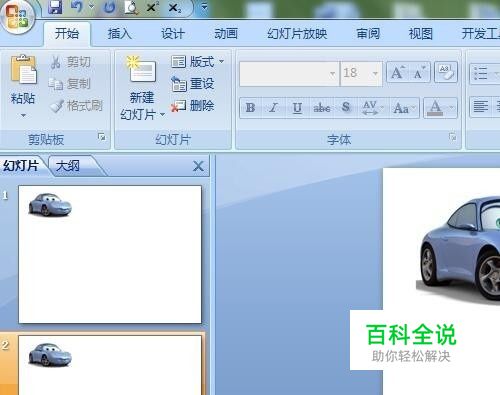Click 删除 to delete the slide

click(193, 106)
